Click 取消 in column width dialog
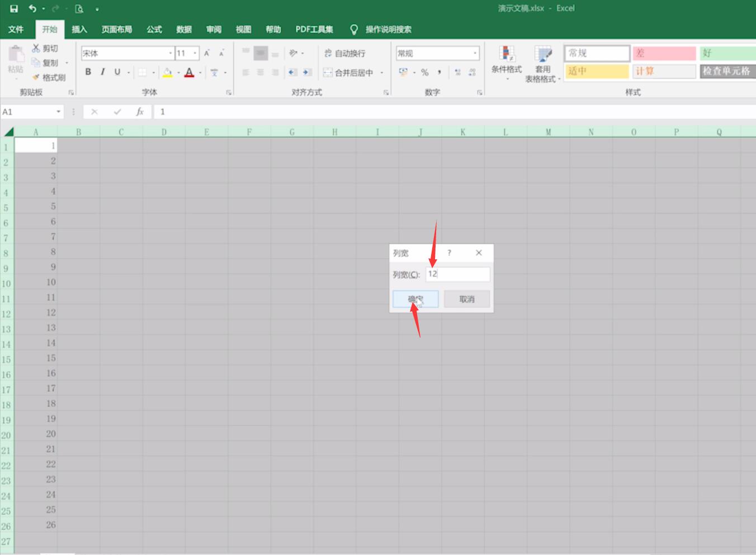This screenshot has height=555, width=756. (x=467, y=299)
